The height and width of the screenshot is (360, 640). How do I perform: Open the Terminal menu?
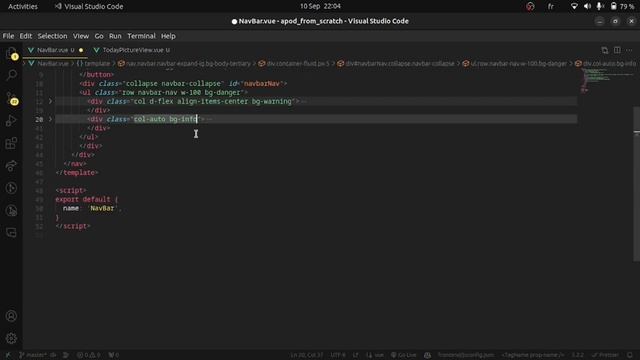point(141,36)
